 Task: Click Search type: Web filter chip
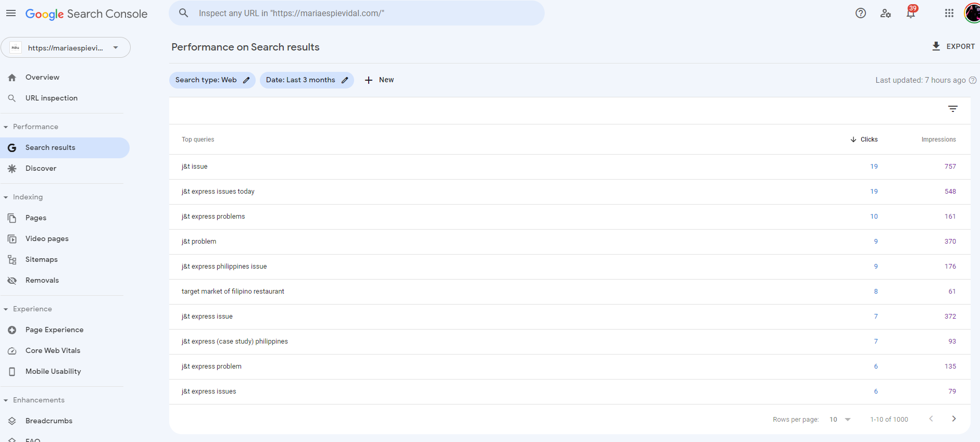(212, 80)
